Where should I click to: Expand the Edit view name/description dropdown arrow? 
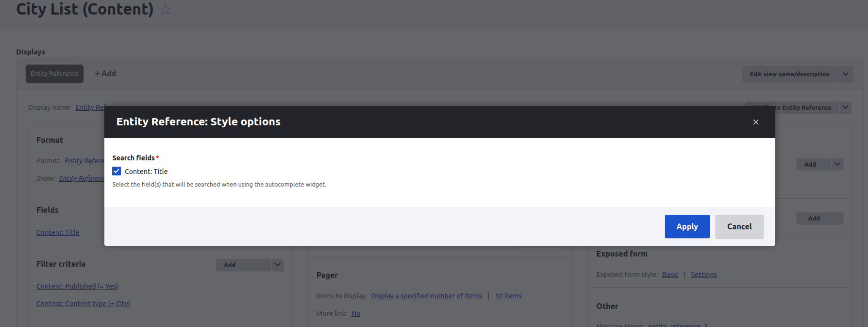click(x=846, y=74)
